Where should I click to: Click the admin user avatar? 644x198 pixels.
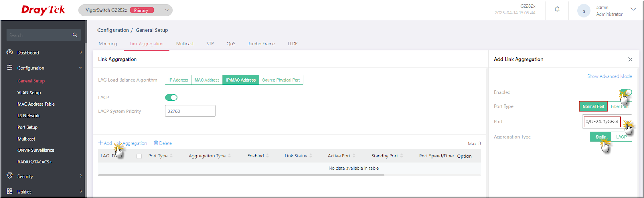(x=584, y=11)
